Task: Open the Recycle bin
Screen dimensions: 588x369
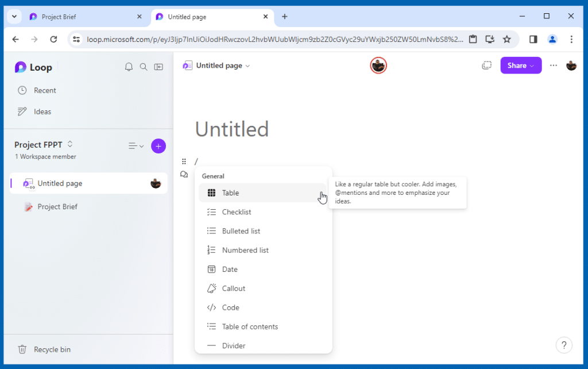Action: click(52, 349)
